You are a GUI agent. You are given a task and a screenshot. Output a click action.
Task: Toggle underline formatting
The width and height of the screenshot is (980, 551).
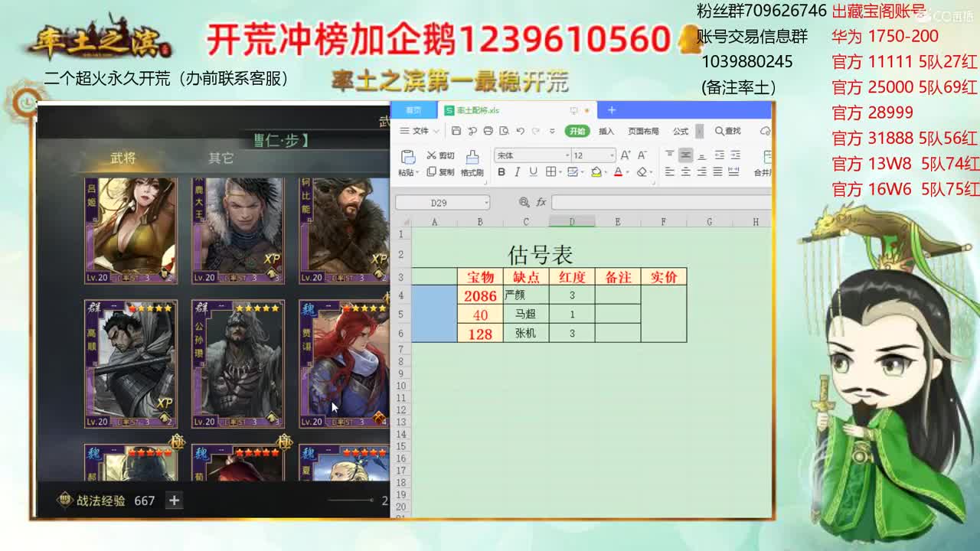point(534,171)
